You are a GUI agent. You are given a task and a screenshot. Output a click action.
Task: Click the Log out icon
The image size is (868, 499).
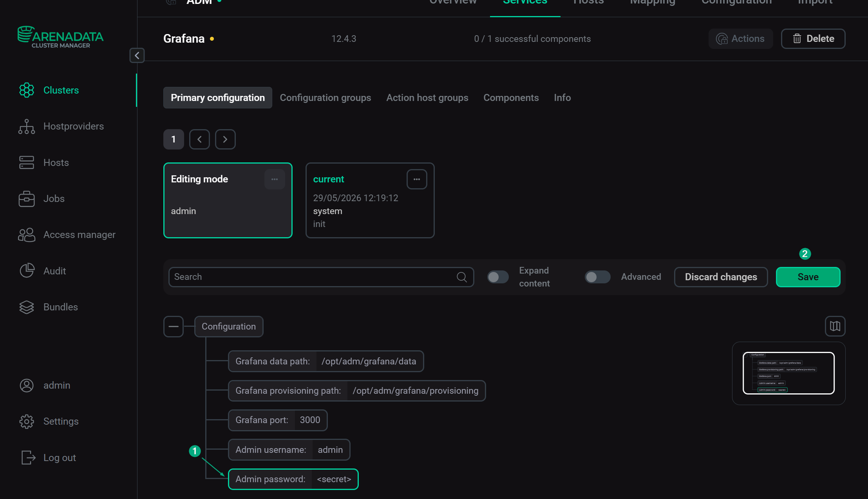(28, 458)
